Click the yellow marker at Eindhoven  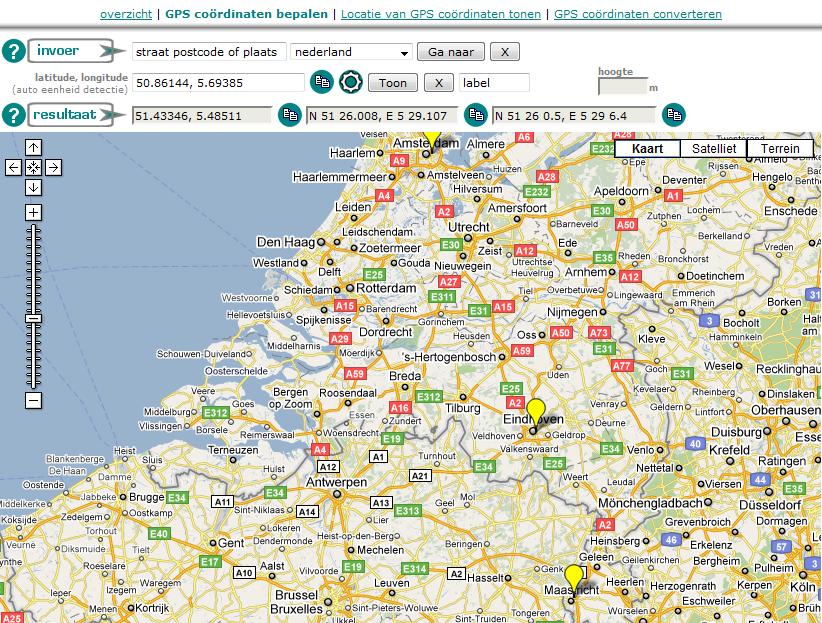click(536, 411)
